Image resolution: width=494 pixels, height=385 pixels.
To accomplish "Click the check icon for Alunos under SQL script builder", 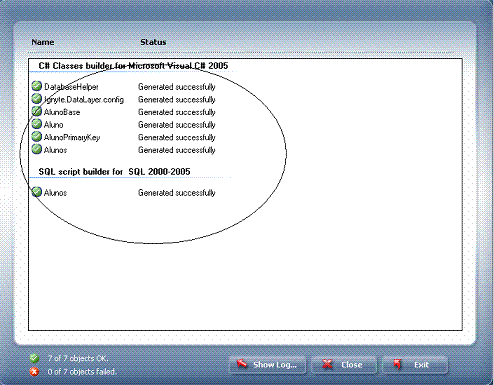I will [x=37, y=192].
